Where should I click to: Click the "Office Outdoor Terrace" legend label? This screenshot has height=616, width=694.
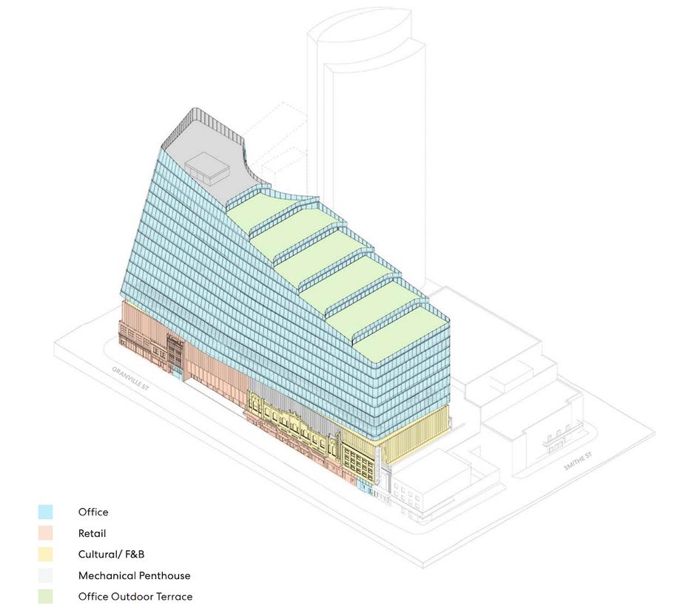coord(135,596)
